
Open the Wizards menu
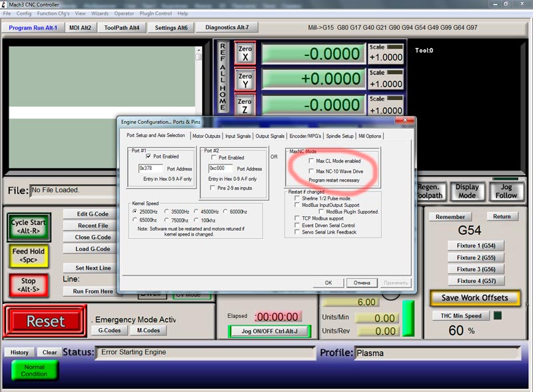[x=99, y=13]
